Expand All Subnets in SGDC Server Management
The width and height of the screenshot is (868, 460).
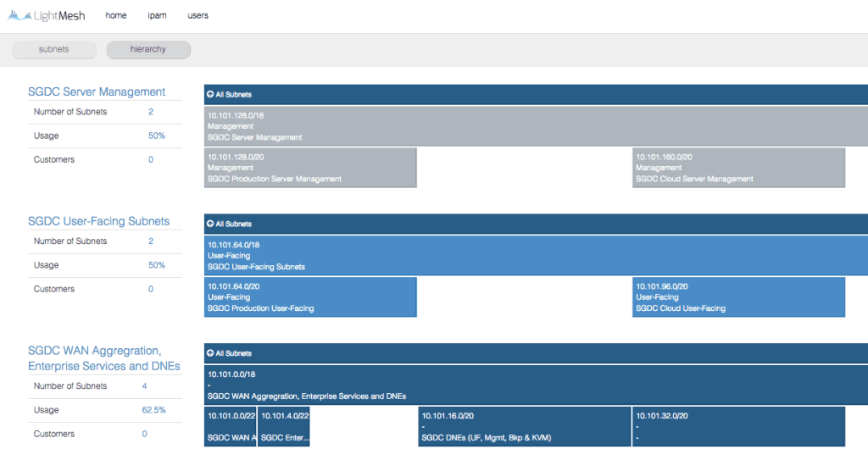pyautogui.click(x=230, y=95)
